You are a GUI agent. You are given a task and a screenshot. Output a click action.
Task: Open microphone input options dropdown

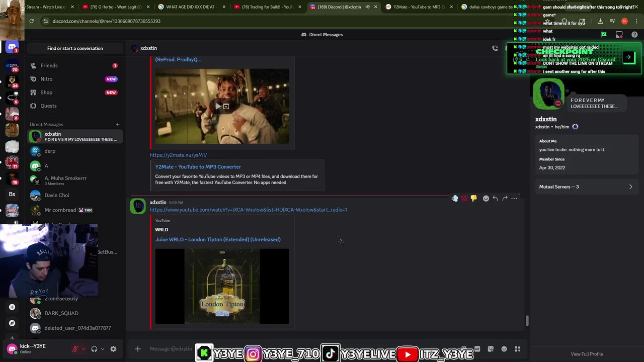pyautogui.click(x=84, y=349)
